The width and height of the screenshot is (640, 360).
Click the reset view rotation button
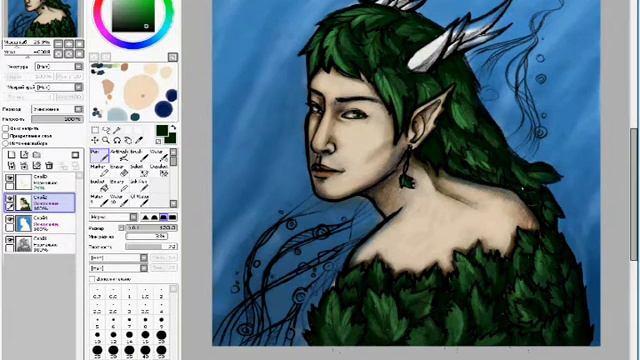coord(80,53)
